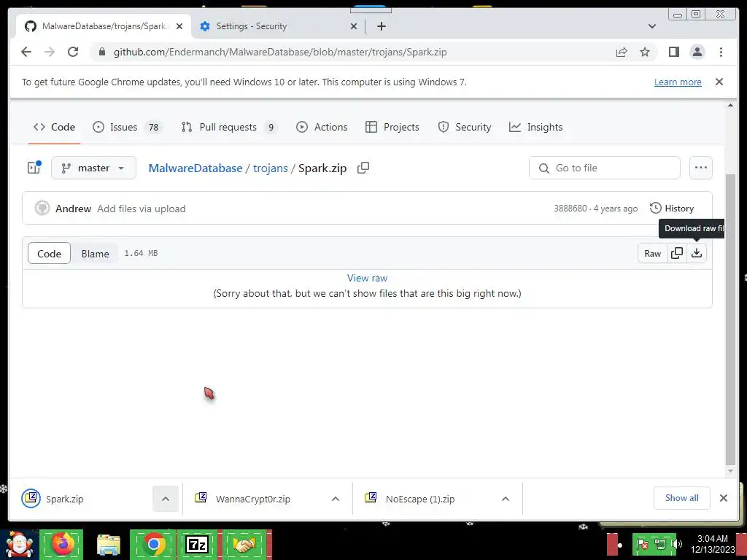Viewport: 747px width, 560px height.
Task: Open the Learn more link
Action: 678,82
